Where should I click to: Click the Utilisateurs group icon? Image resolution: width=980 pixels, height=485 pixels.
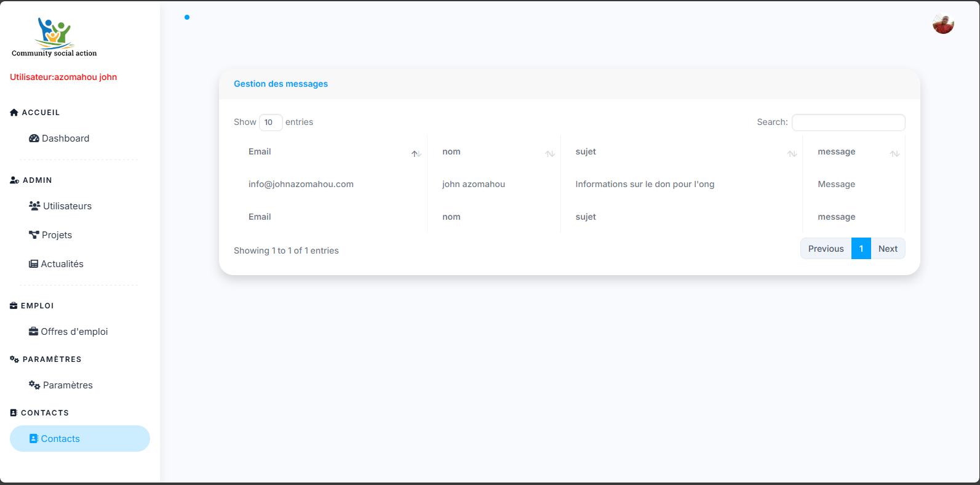pyautogui.click(x=34, y=206)
